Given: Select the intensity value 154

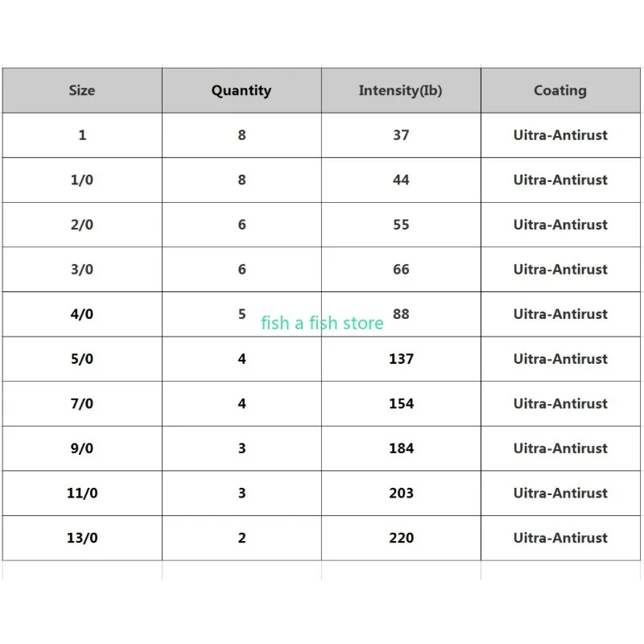Looking at the screenshot, I should coord(401,404).
